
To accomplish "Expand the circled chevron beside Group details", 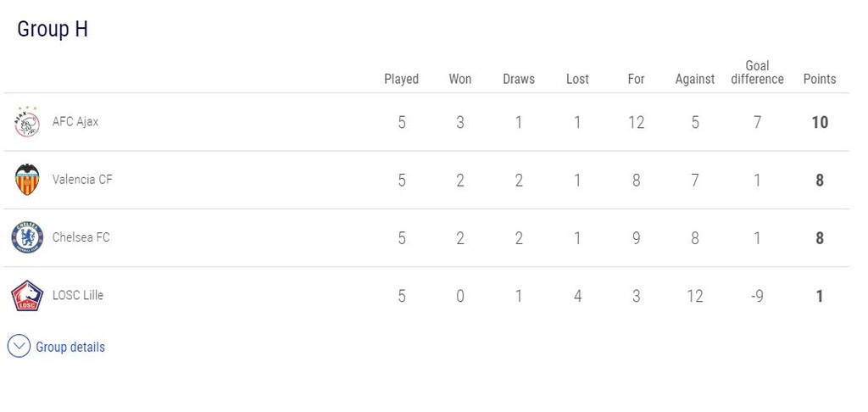I will coord(19,347).
